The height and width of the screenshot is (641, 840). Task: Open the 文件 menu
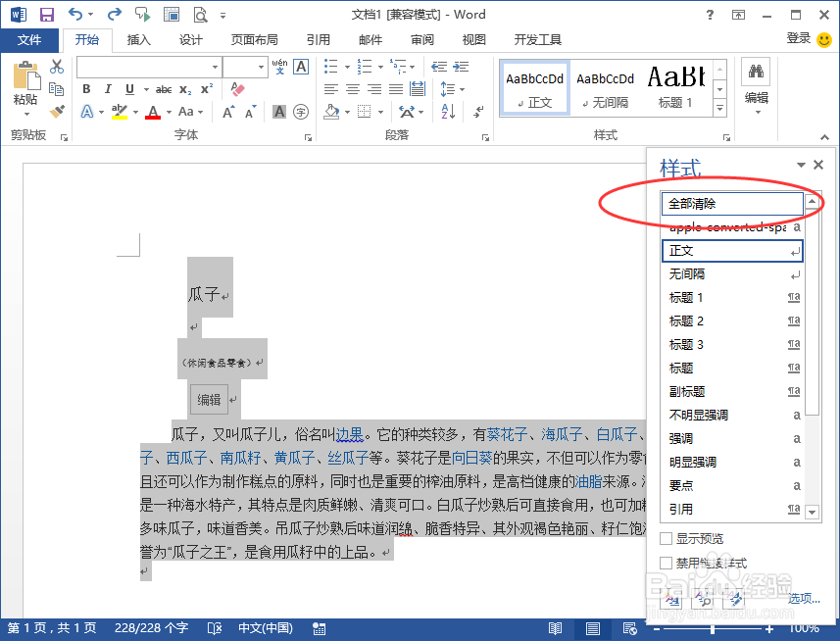click(x=30, y=40)
